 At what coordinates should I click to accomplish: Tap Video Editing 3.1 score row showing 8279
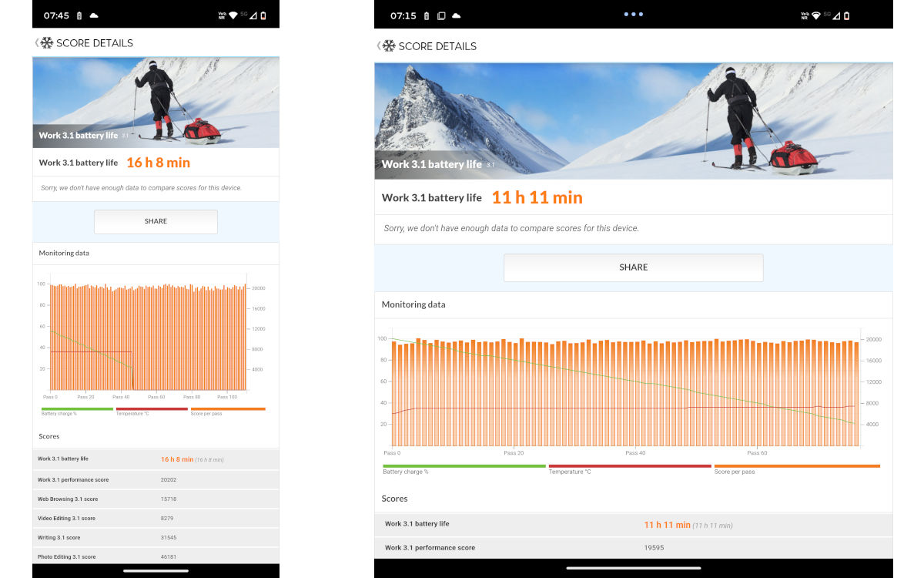[x=156, y=518]
